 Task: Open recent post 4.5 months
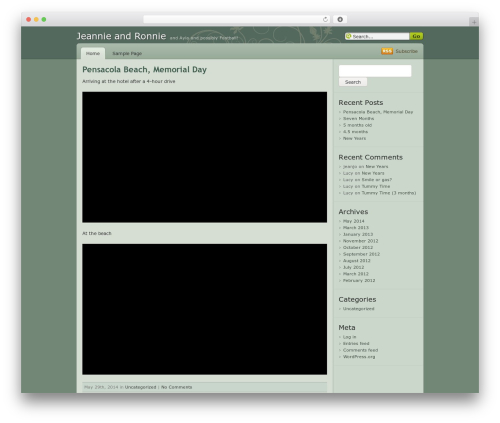click(x=355, y=132)
